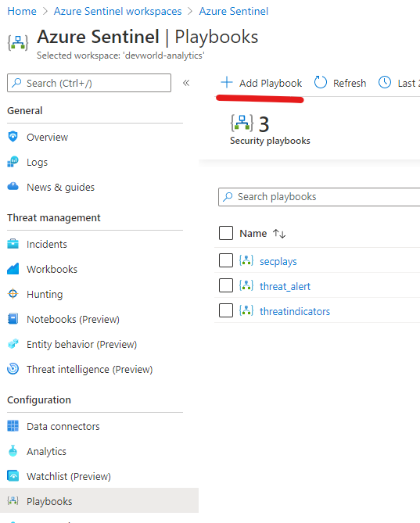Screen dimensions: 420x523
Task: Sort playbooks by the Name arrows
Action: [x=279, y=234]
